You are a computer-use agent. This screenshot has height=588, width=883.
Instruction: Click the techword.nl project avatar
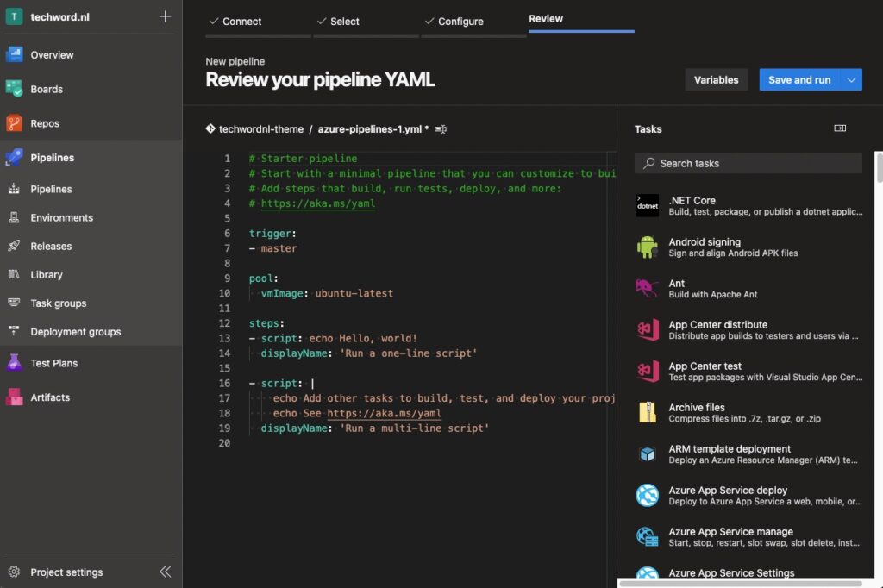[x=14, y=17]
